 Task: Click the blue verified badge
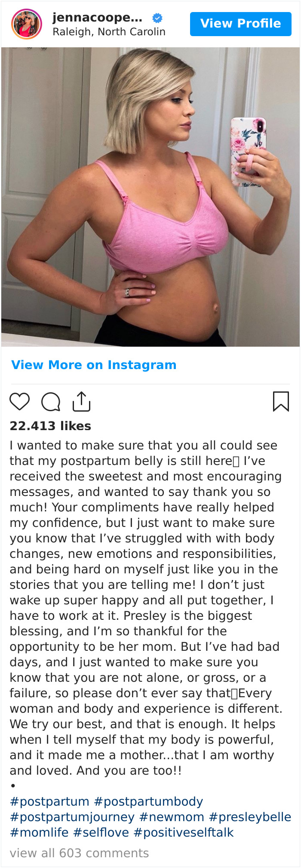click(158, 18)
